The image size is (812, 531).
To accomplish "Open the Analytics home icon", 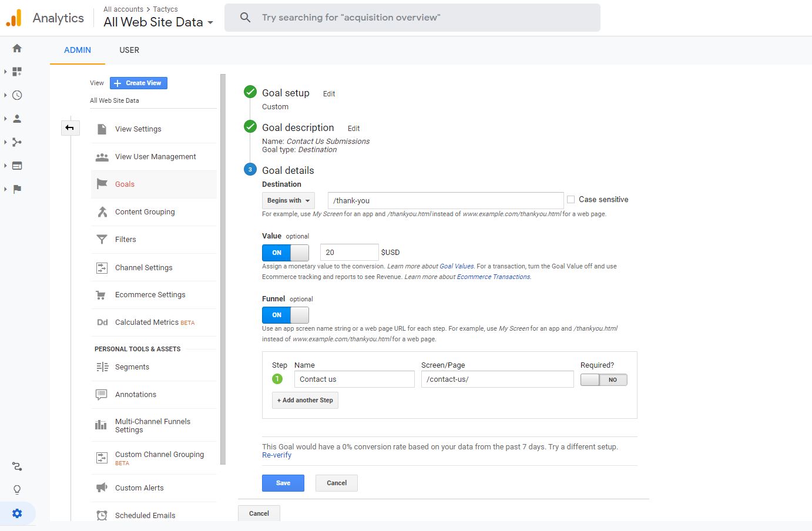I will [17, 48].
